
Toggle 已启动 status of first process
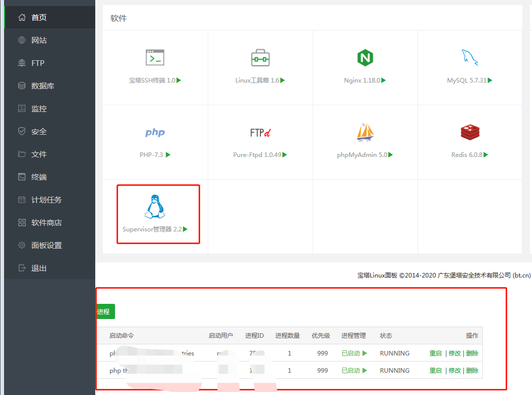coord(354,353)
